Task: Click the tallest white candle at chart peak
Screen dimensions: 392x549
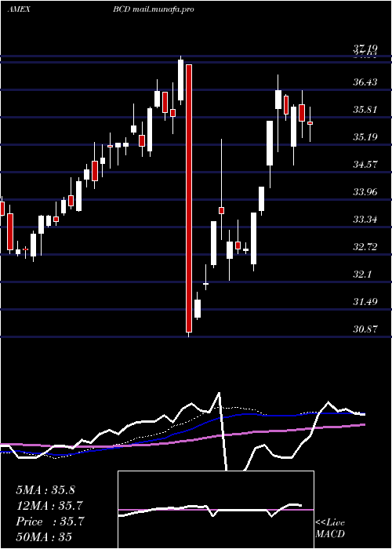Action: click(180, 80)
